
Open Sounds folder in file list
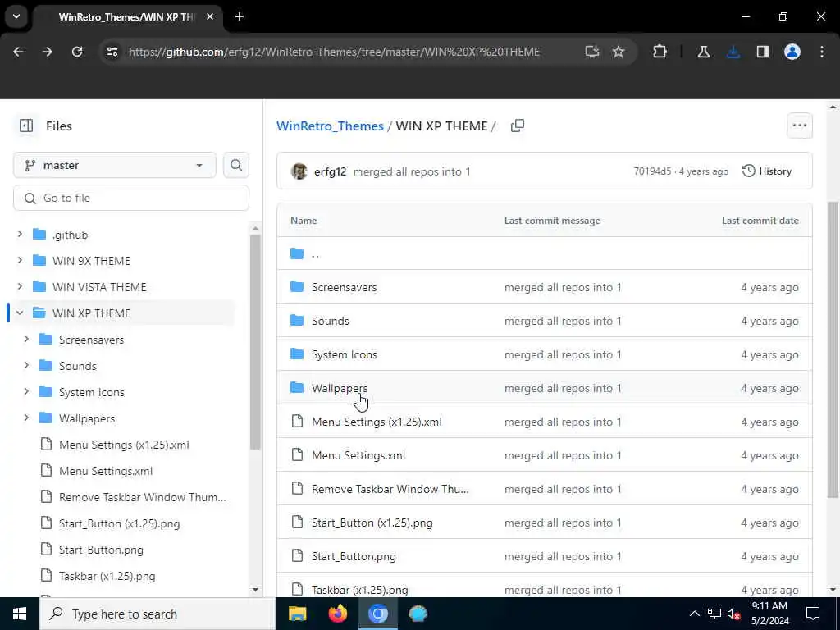click(330, 321)
